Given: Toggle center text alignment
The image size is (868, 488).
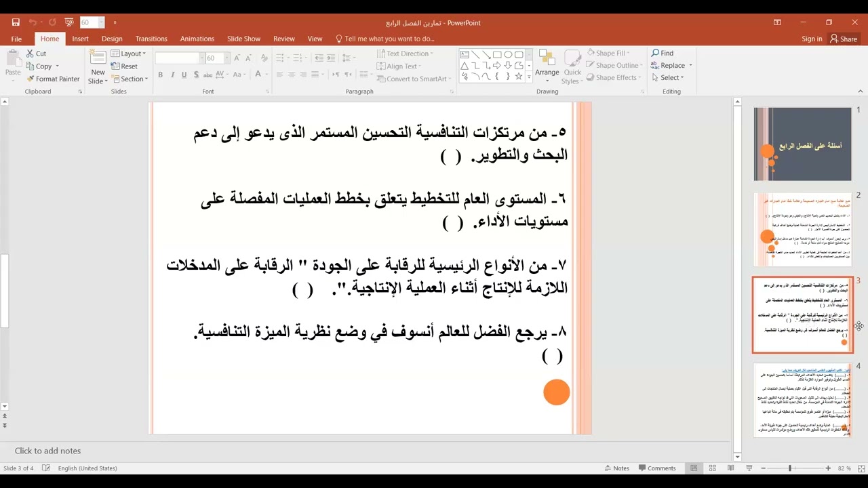Looking at the screenshot, I should pyautogui.click(x=292, y=75).
